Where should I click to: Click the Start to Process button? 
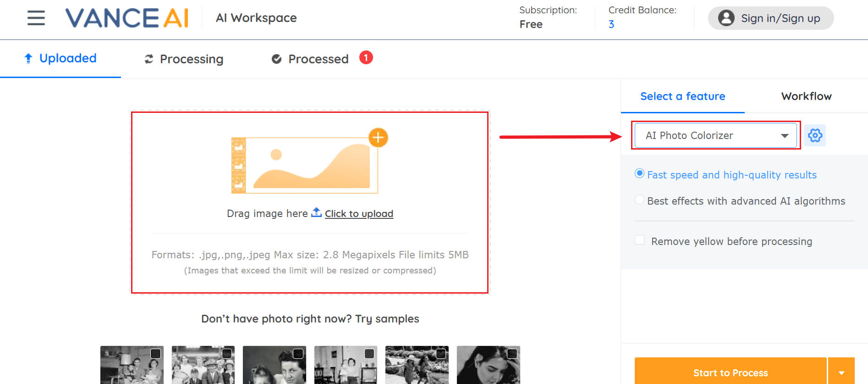tap(730, 373)
